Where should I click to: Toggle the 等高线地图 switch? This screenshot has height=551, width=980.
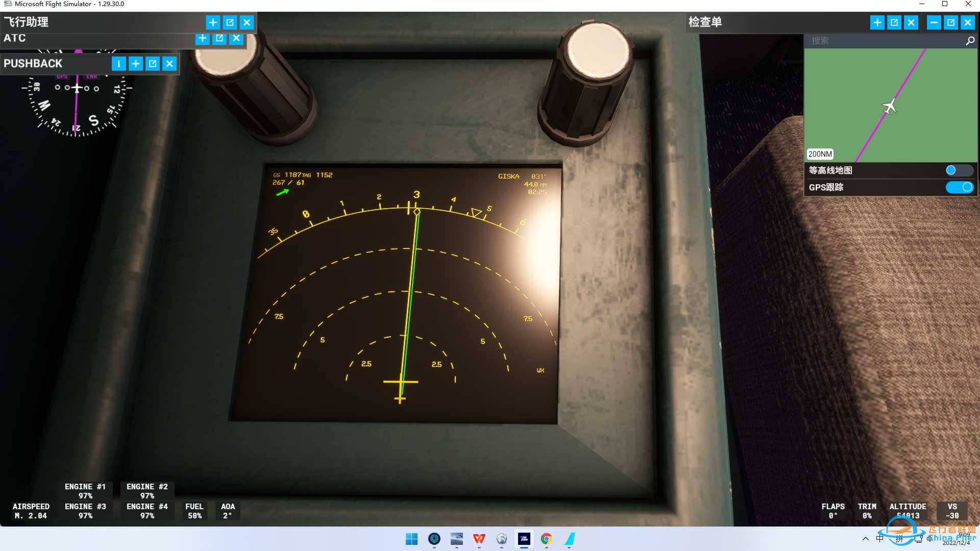[959, 170]
